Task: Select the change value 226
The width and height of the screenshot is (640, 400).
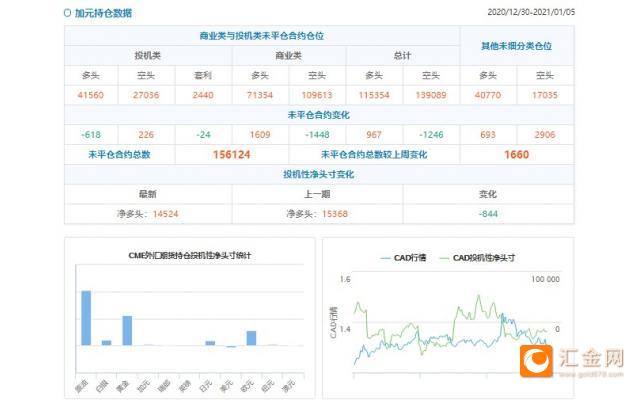Action: (x=146, y=135)
